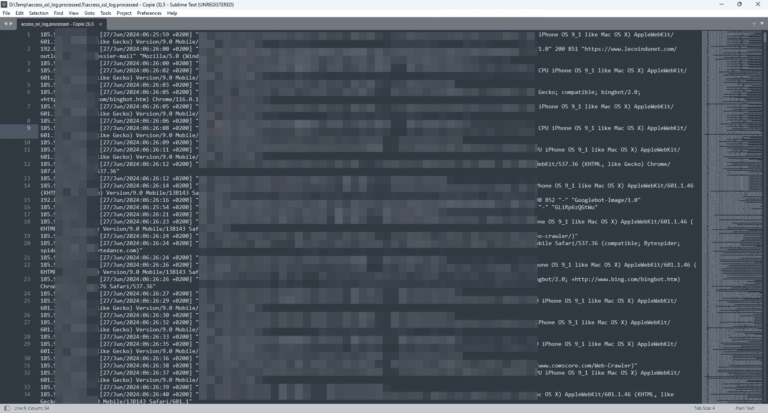Viewport: 768px width, 413px height.
Task: Open the Find menu
Action: (x=58, y=13)
